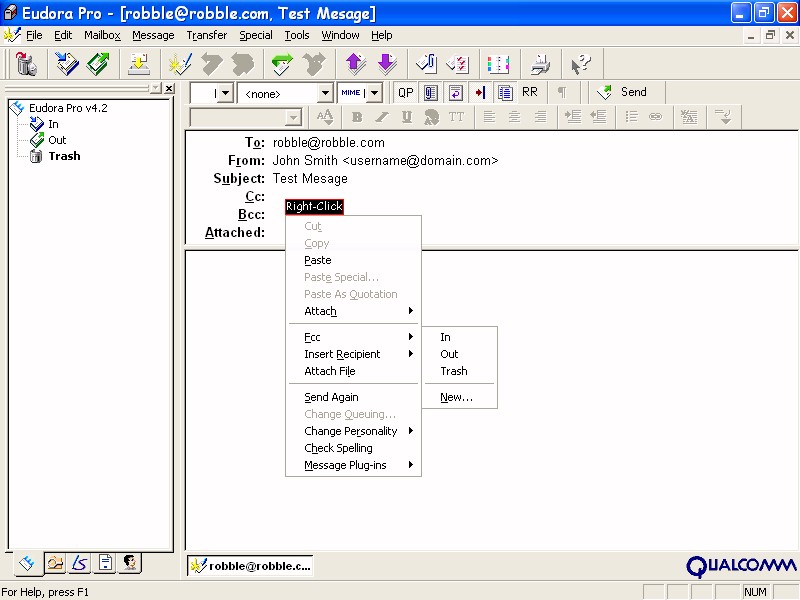The image size is (800, 600).
Task: Expand the Attach submenu in context menu
Action: click(x=354, y=311)
